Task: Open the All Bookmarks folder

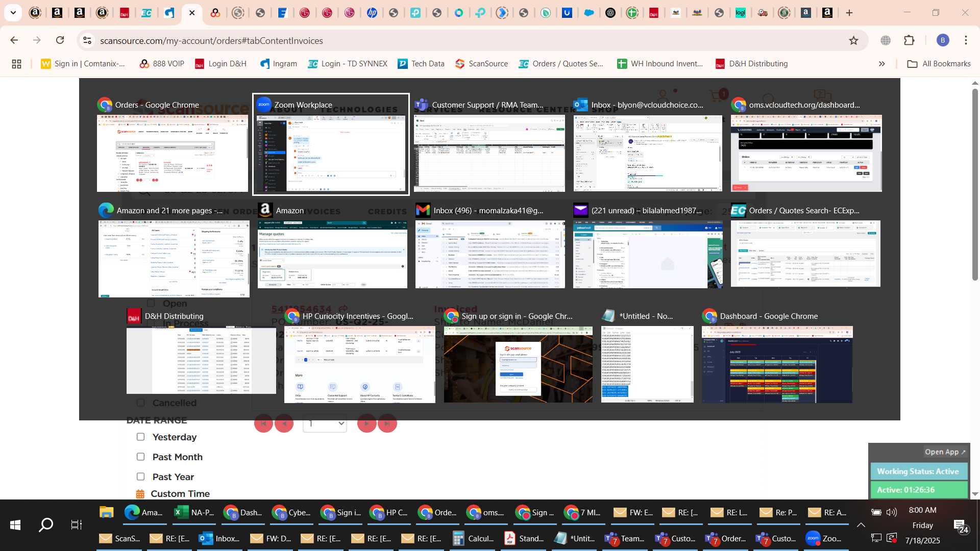Action: pyautogui.click(x=939, y=64)
